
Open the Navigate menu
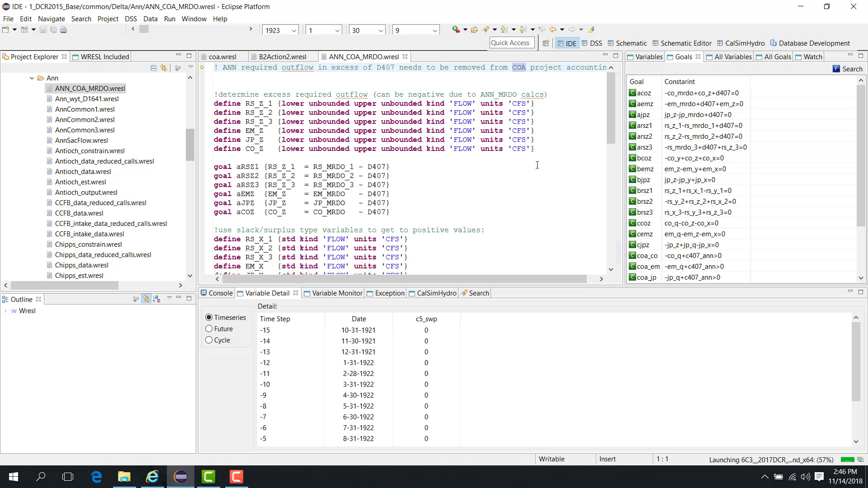(51, 19)
